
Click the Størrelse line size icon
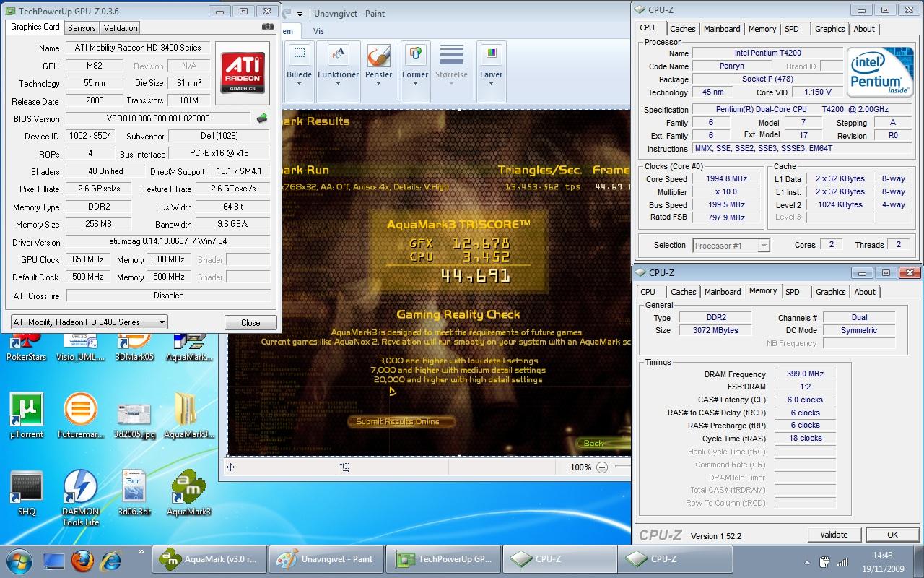click(x=452, y=56)
